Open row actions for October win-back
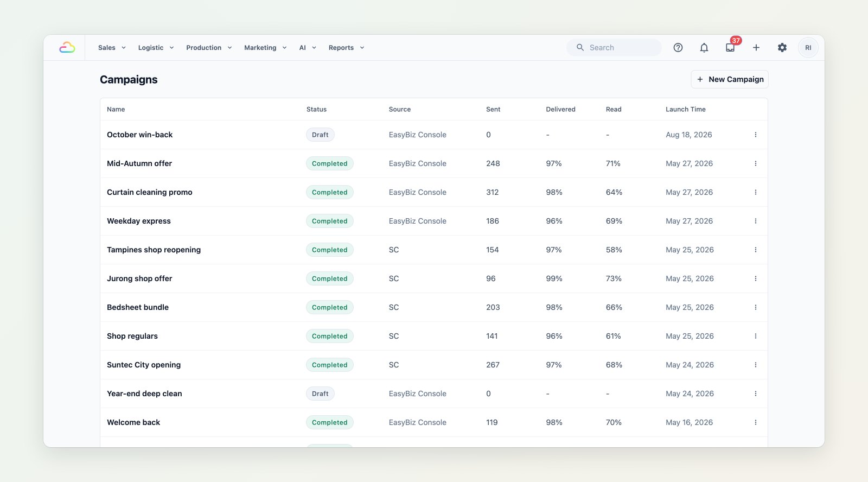The width and height of the screenshot is (868, 482). (756, 135)
